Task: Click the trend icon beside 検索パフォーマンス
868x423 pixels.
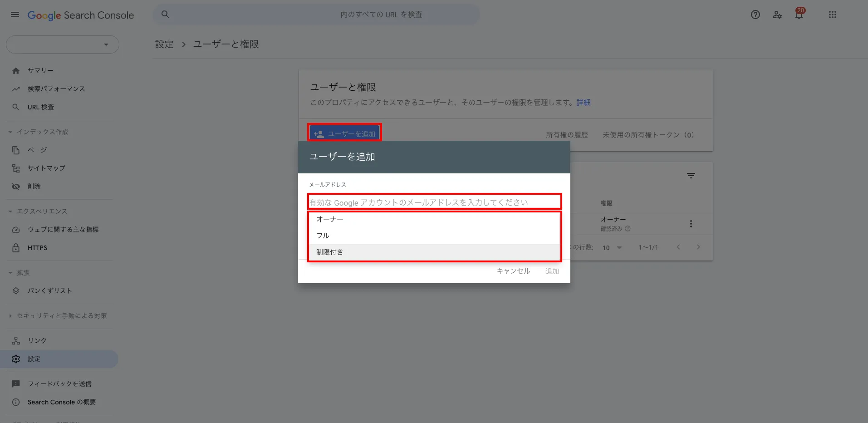Action: pyautogui.click(x=16, y=89)
